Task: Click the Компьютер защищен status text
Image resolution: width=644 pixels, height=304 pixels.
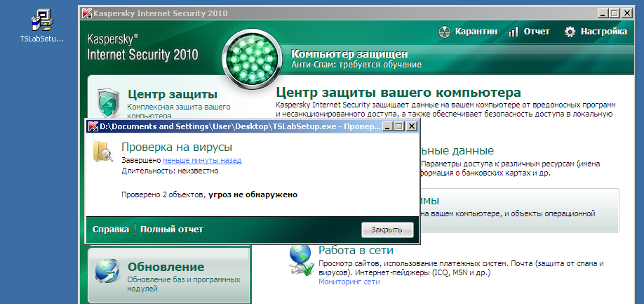Action: (x=349, y=54)
